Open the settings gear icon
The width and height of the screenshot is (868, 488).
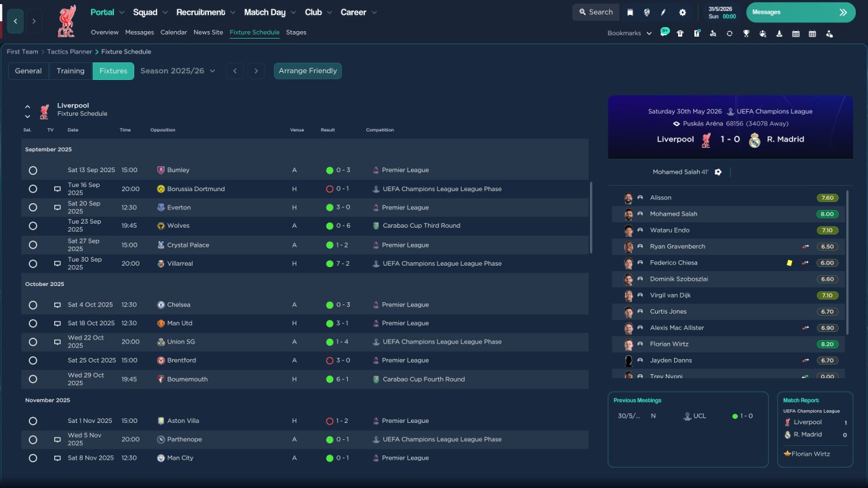(682, 12)
